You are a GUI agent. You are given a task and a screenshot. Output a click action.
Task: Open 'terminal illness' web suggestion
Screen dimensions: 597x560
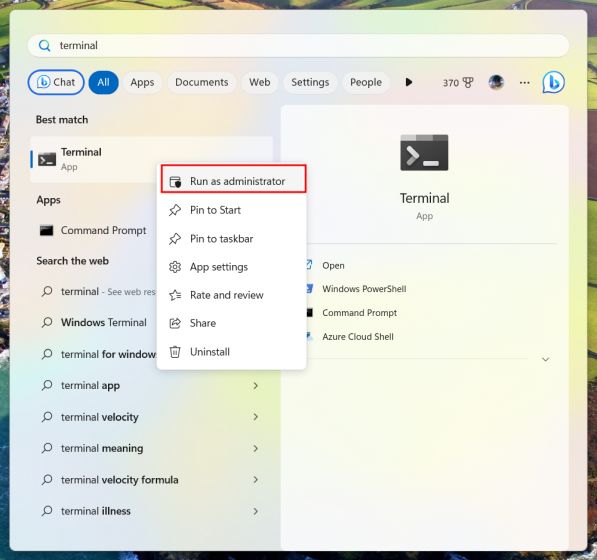click(x=151, y=511)
